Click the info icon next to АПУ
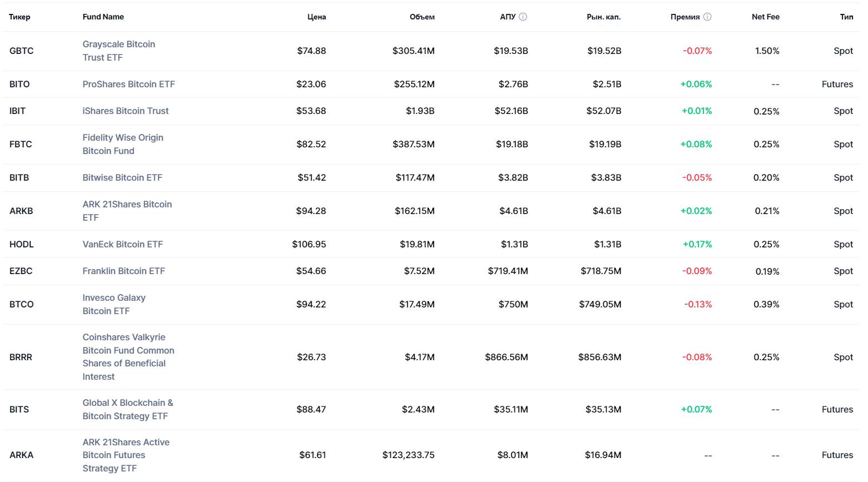 pos(523,17)
